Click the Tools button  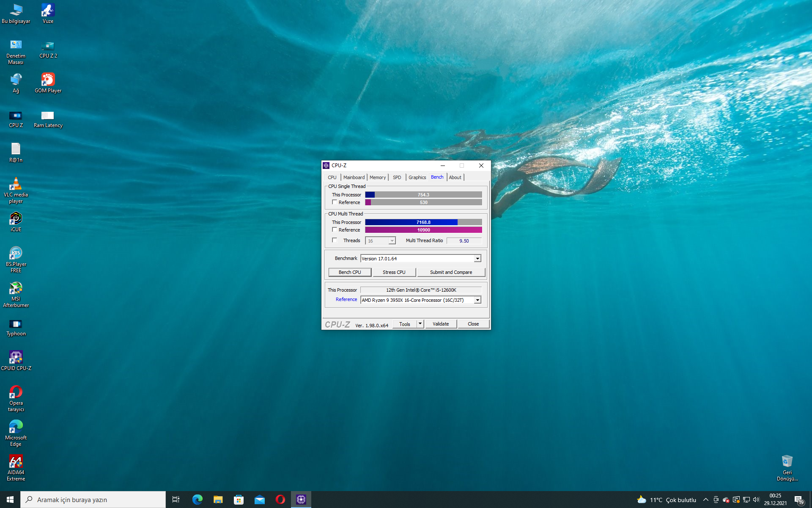(404, 324)
